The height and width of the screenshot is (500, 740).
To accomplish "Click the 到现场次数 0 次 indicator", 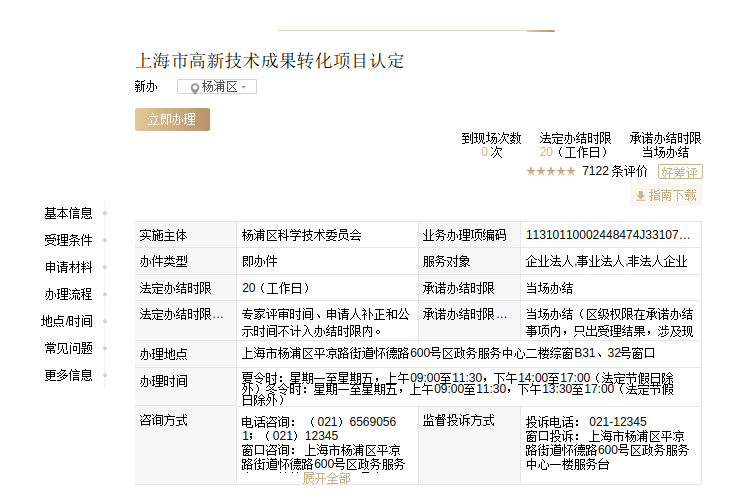I will click(491, 145).
